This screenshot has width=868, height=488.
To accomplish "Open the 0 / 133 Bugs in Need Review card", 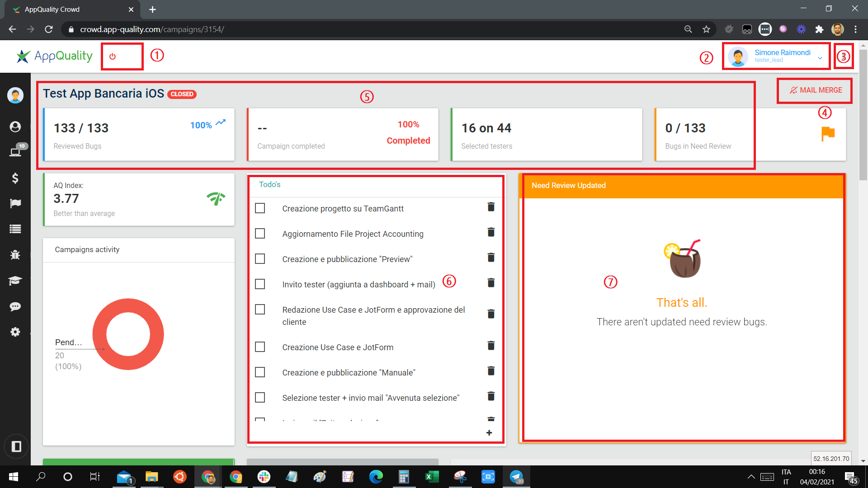I will point(750,134).
